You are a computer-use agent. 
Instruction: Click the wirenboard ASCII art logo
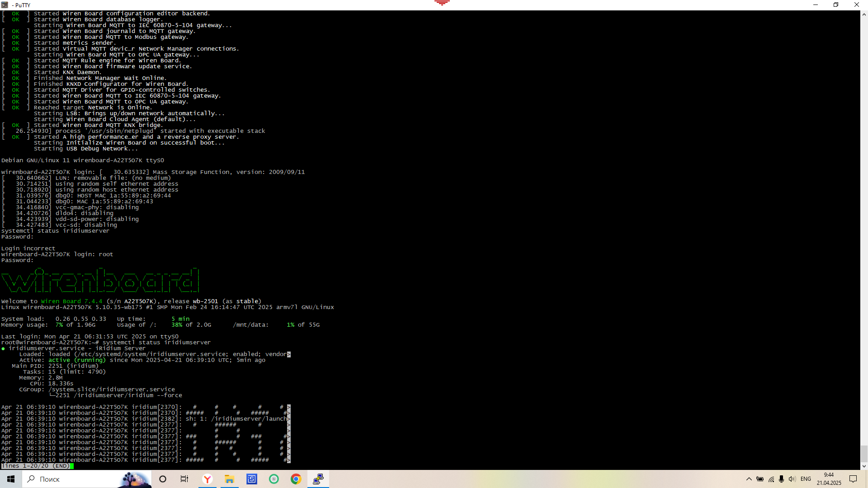(100, 280)
